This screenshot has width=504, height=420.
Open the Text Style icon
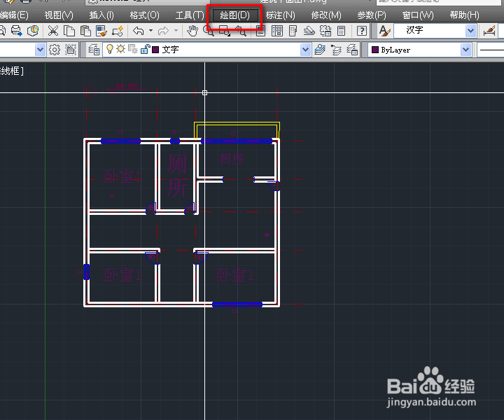pos(384,31)
